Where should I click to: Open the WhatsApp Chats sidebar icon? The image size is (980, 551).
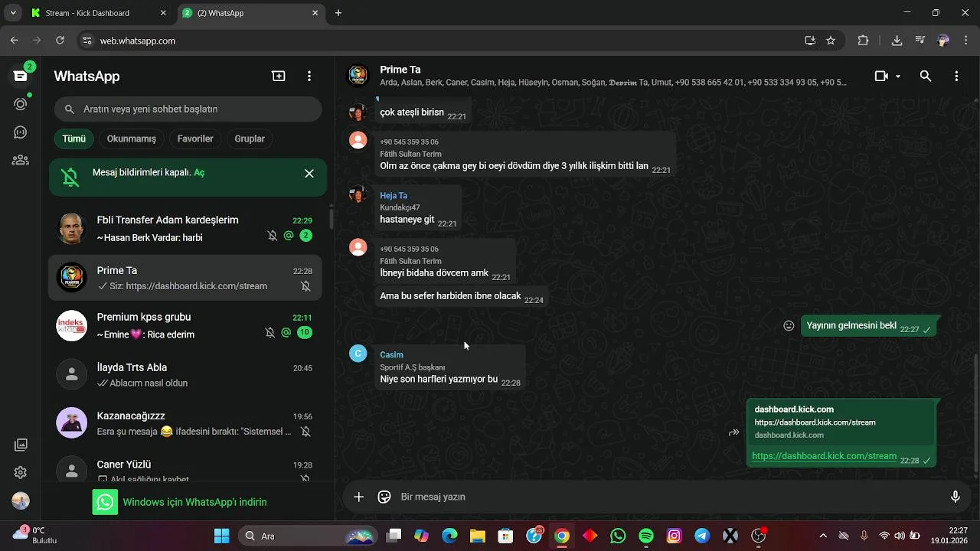pos(21,76)
